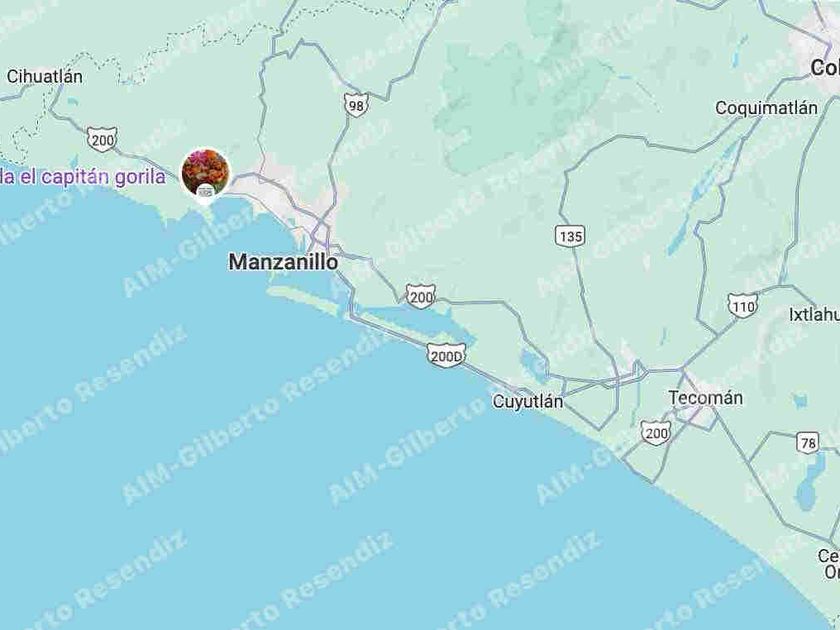Select the Cuyutlán town label
This screenshot has width=840, height=630.
(x=528, y=402)
